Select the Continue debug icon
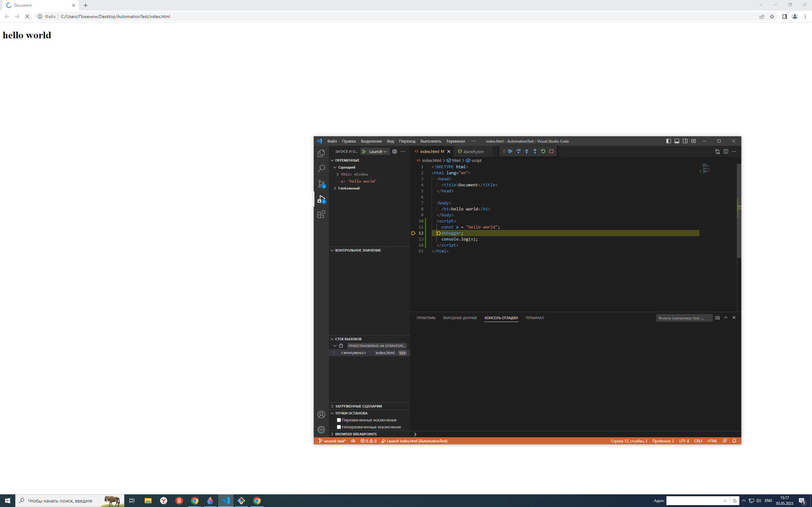812x507 pixels. click(510, 151)
